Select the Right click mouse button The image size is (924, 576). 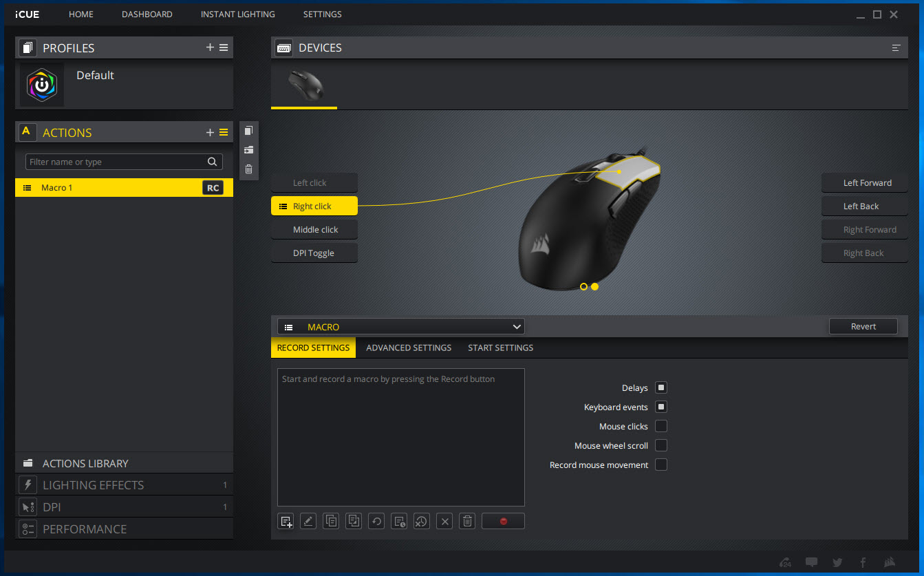pyautogui.click(x=314, y=206)
